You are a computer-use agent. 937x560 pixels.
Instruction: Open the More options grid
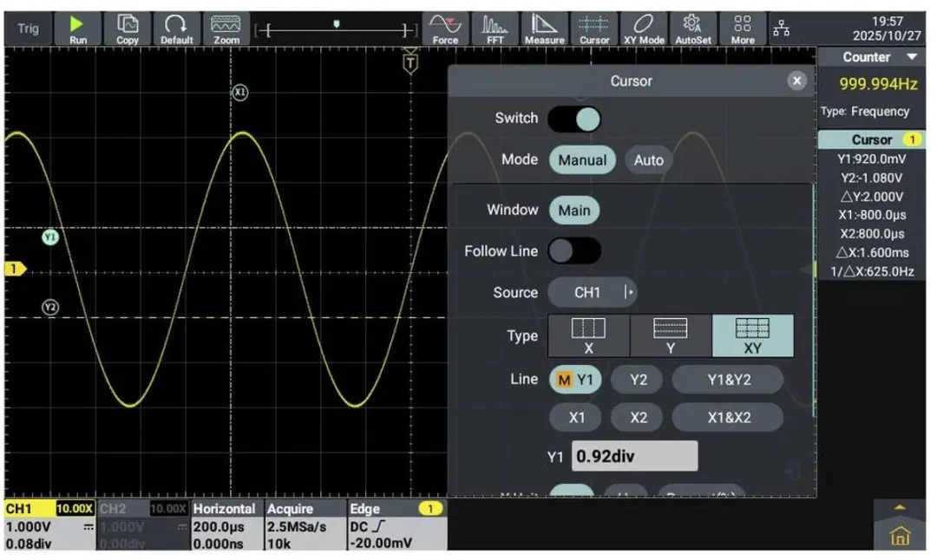tap(743, 29)
